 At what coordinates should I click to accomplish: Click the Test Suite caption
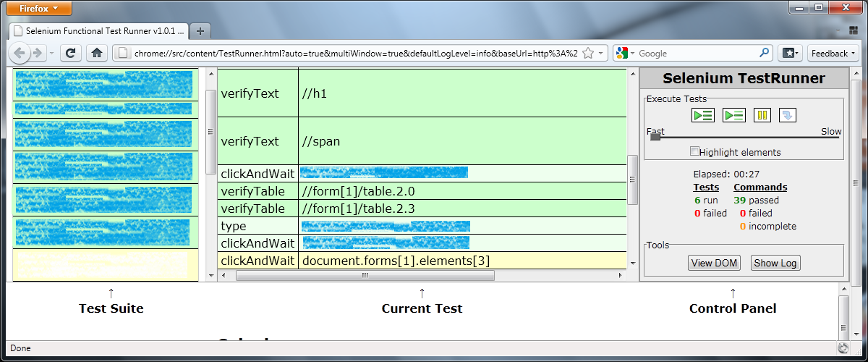point(111,308)
